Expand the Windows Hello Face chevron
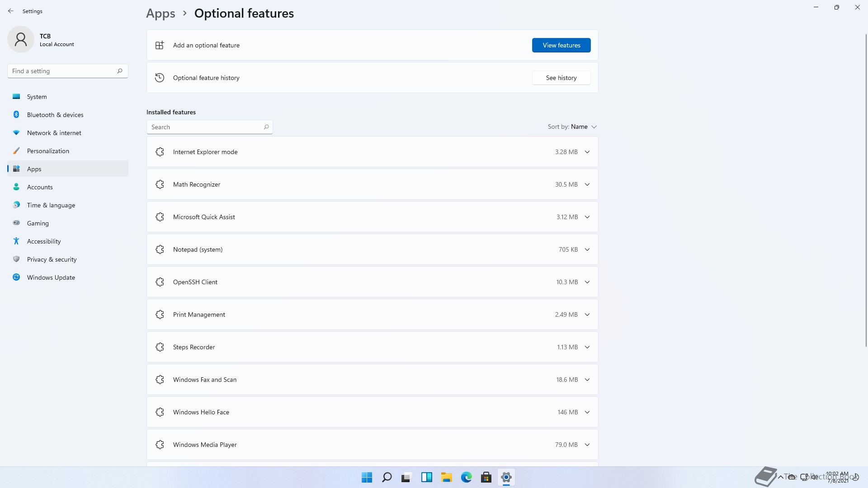The width and height of the screenshot is (868, 488). (x=587, y=412)
